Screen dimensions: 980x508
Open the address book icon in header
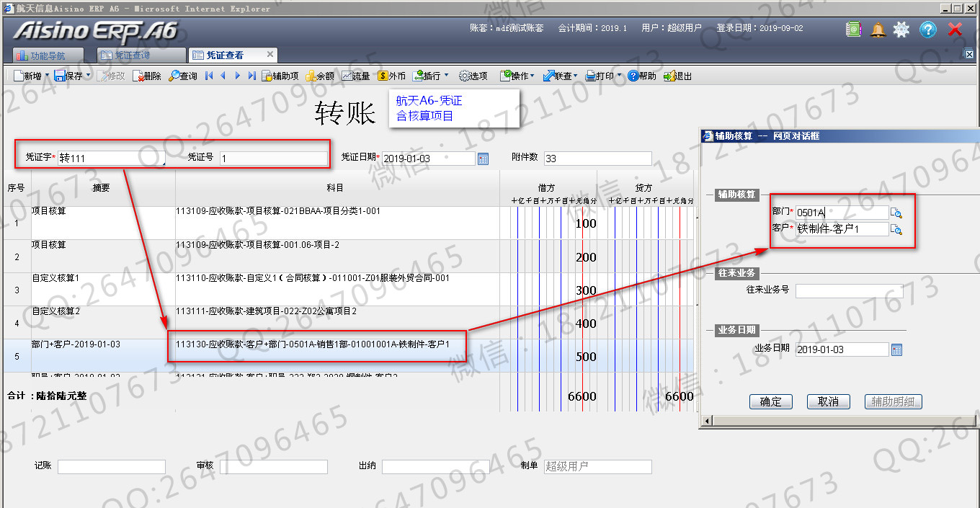854,30
